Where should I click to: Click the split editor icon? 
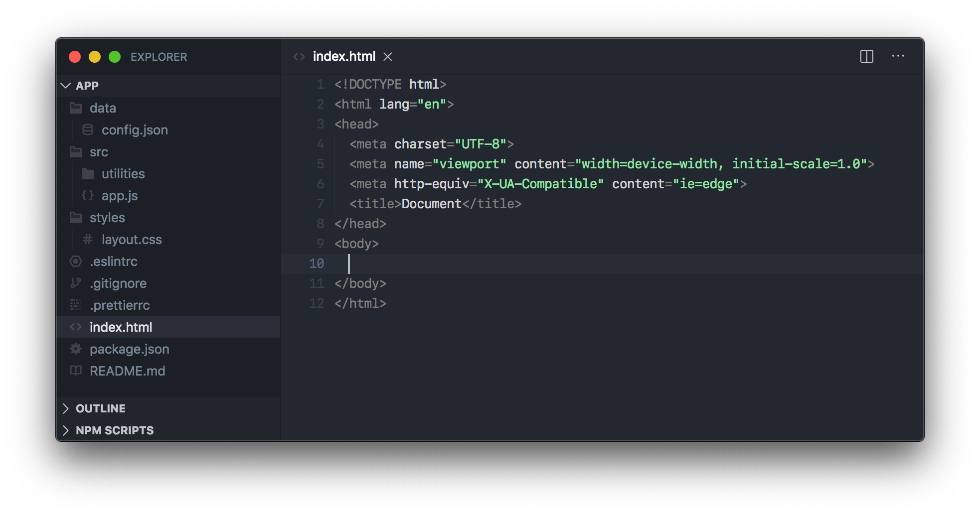[866, 56]
